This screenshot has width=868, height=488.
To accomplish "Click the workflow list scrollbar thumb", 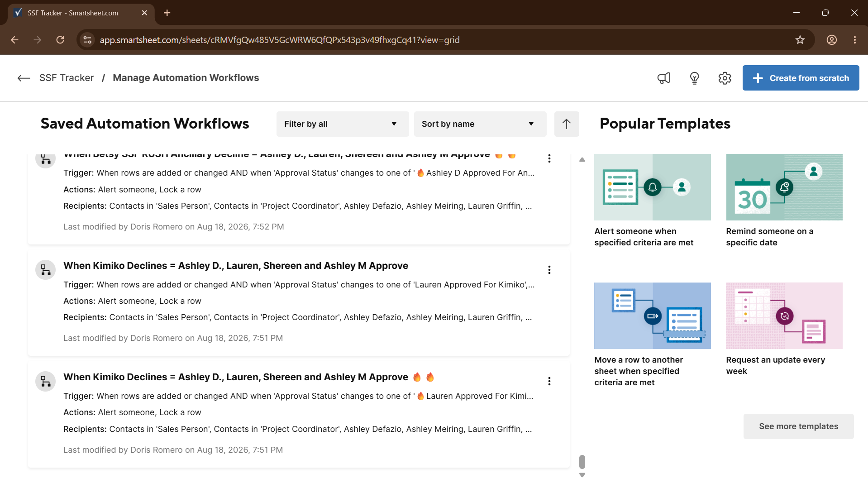I will (582, 462).
